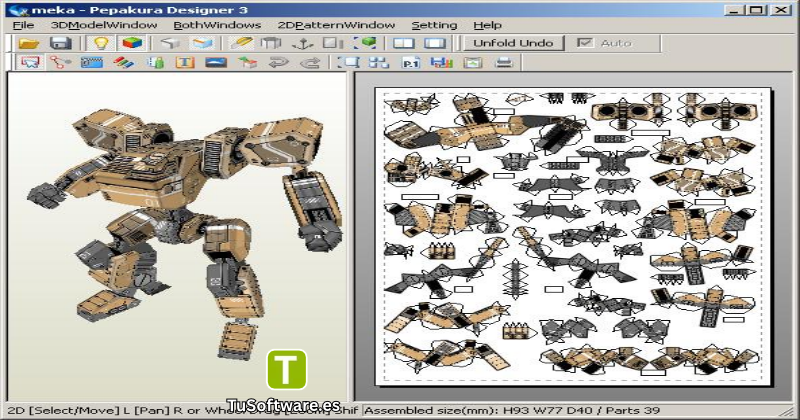The image size is (800, 420).
Task: Click the green padlock tool icon
Action: (155, 63)
